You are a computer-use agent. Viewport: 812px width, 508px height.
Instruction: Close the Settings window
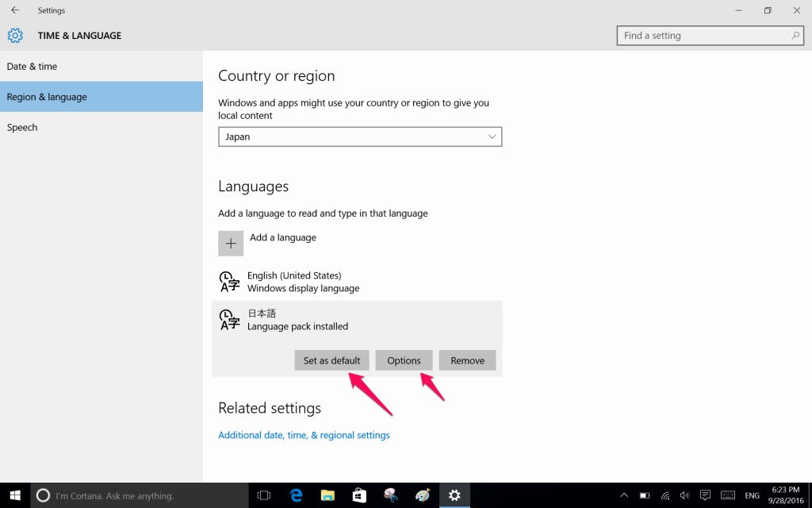coord(797,10)
